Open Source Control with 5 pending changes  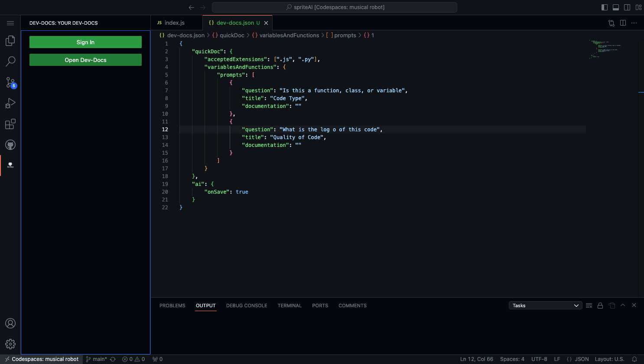(x=10, y=82)
